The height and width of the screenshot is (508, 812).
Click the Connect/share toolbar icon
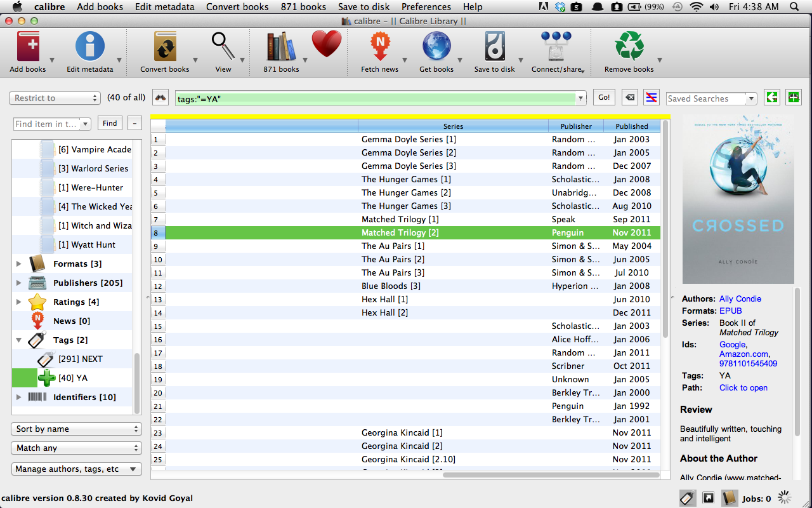[x=556, y=47]
